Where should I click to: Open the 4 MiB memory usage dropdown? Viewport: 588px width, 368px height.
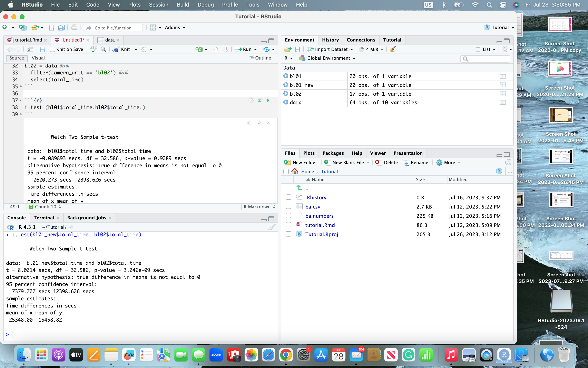(x=371, y=49)
